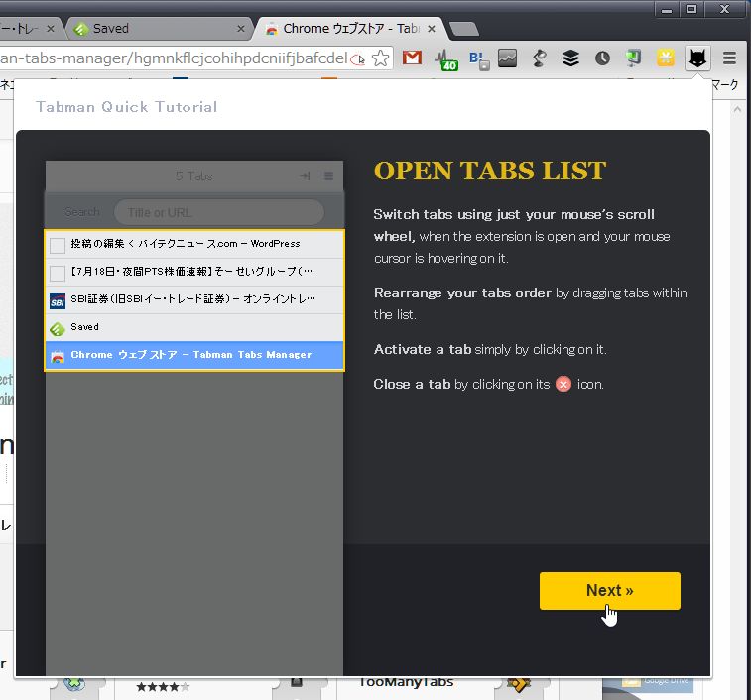Maximize the Chrome window

click(691, 9)
